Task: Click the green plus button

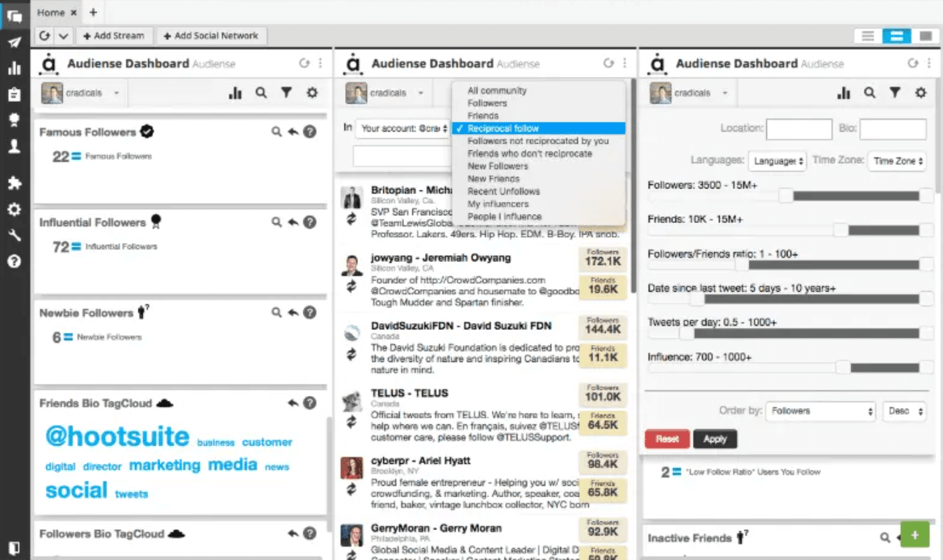Action: click(x=915, y=535)
